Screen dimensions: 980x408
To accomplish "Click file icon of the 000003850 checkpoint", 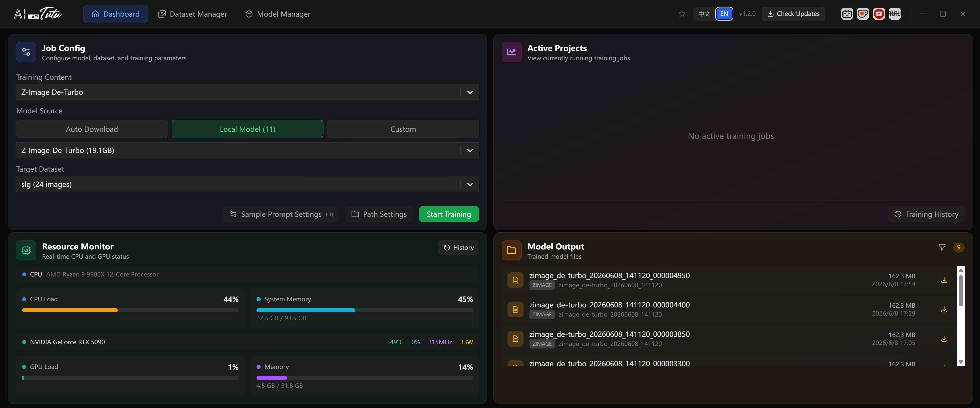I will (x=515, y=338).
